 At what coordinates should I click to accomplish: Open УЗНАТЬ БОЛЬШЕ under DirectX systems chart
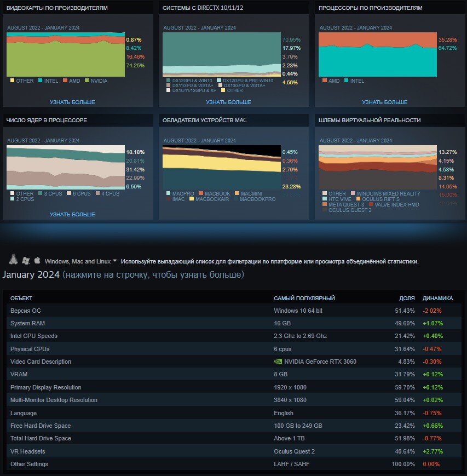click(228, 102)
